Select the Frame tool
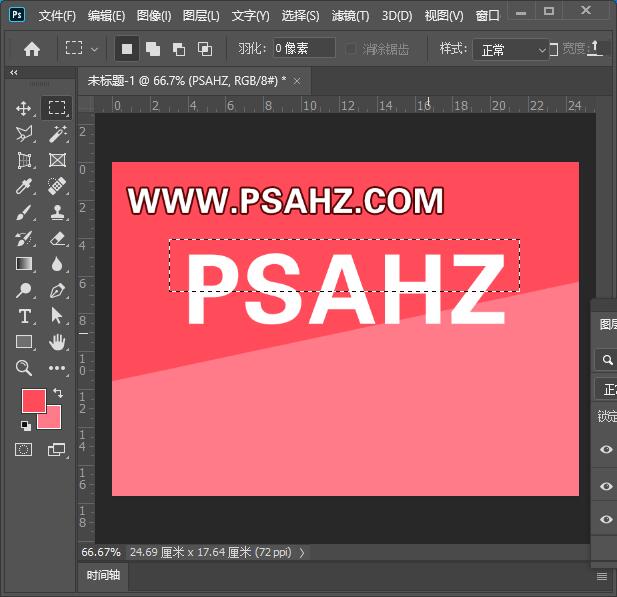Screen dimensions: 617x597 [57, 160]
